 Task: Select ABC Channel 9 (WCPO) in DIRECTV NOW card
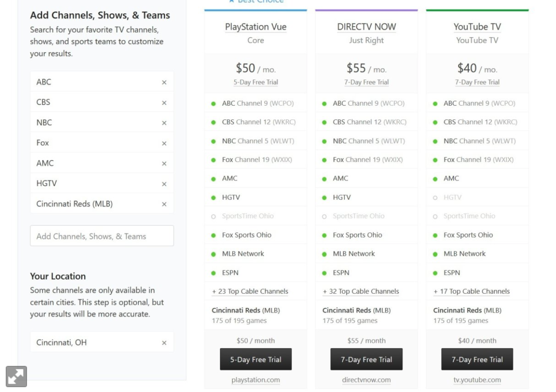coord(368,104)
